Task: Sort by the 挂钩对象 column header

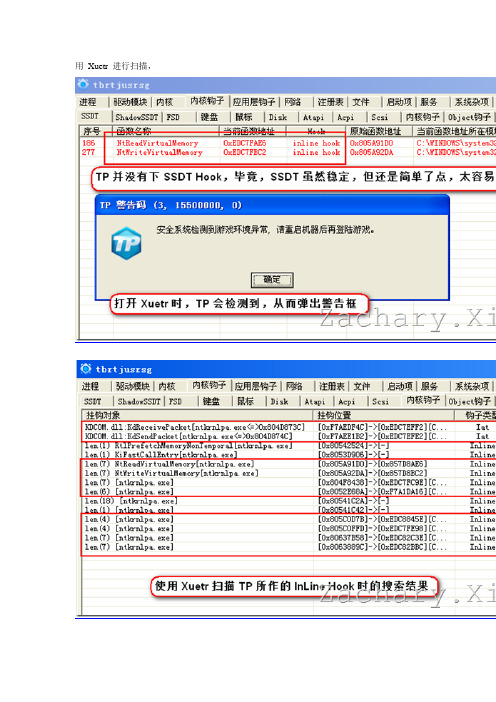Action: click(198, 415)
